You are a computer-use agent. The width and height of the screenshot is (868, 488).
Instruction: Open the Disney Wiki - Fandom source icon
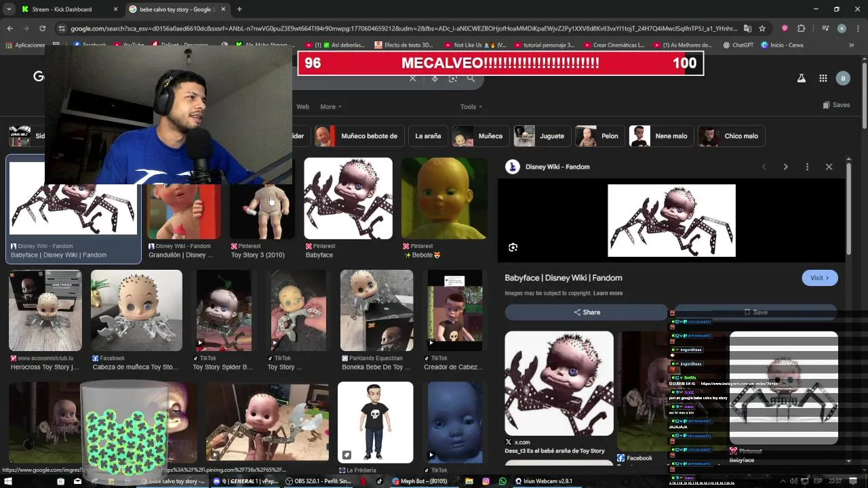(x=513, y=167)
